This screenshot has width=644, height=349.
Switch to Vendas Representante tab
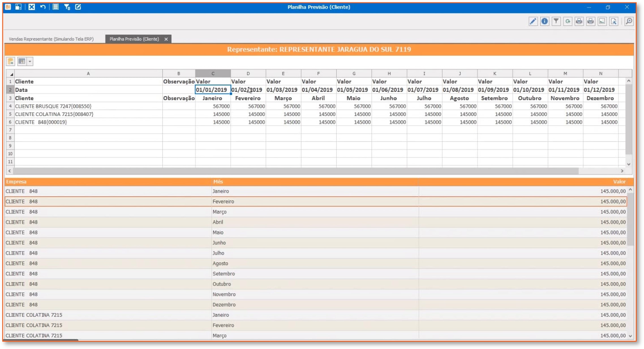point(51,39)
